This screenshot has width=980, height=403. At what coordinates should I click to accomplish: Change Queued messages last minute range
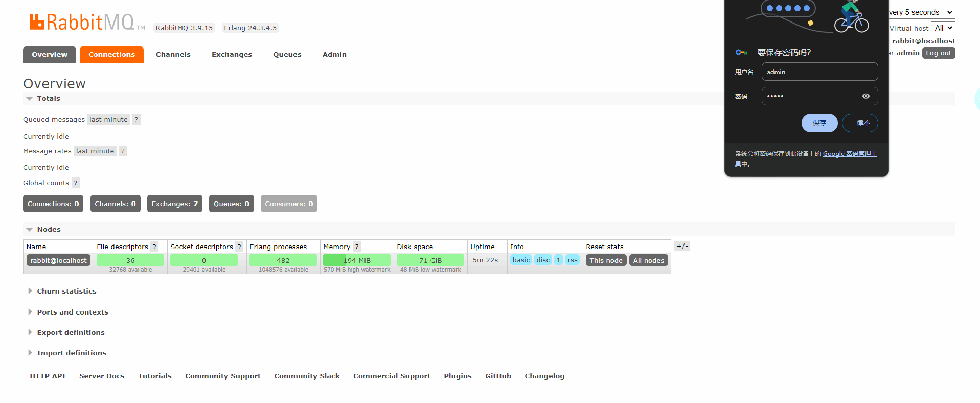click(108, 119)
